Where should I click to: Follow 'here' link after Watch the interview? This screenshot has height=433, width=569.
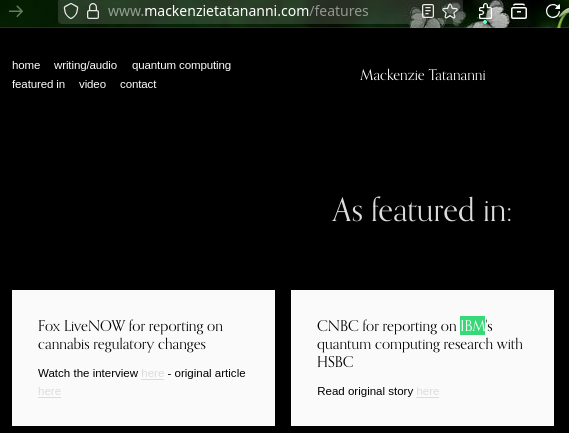(x=153, y=373)
